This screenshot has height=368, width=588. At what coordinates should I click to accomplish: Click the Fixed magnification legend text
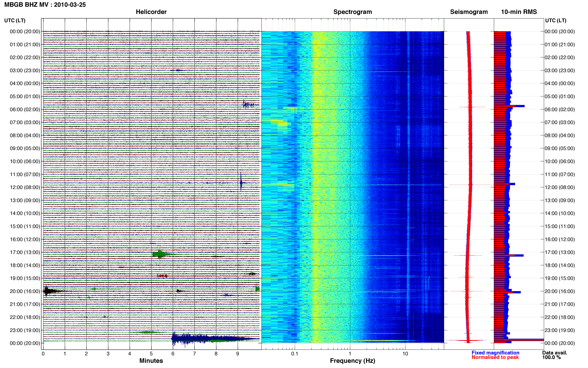pyautogui.click(x=495, y=353)
